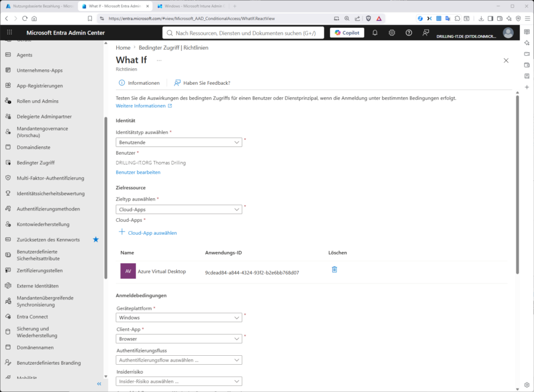Go to Bedingter Zugriff | Richtlinien breadcrumb
The width and height of the screenshot is (534, 392).
[x=173, y=47]
